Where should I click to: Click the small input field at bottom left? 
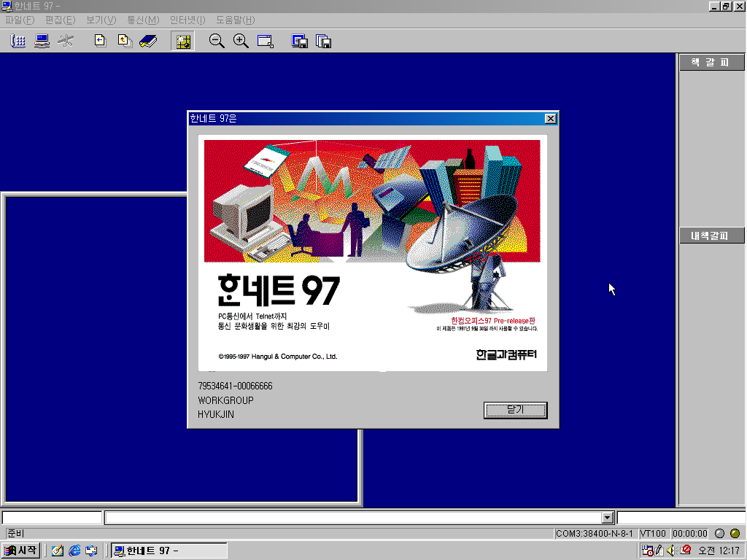pyautogui.click(x=52, y=518)
